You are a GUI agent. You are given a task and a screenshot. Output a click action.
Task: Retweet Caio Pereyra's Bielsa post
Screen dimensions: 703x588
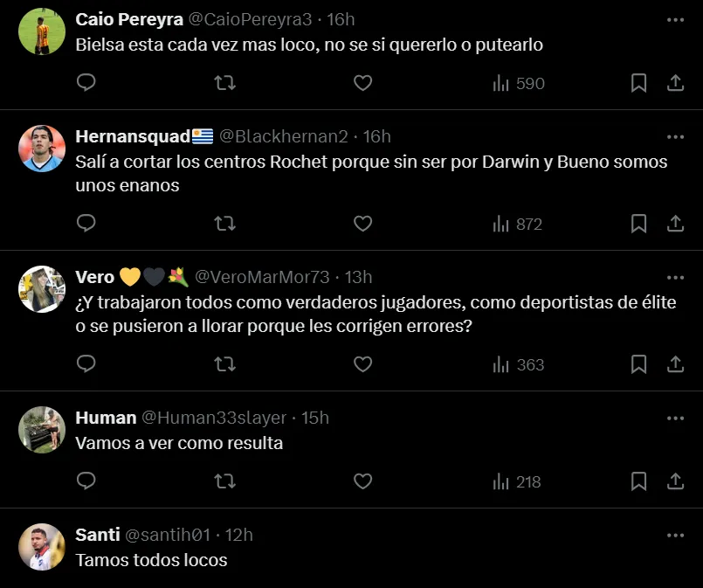[224, 83]
